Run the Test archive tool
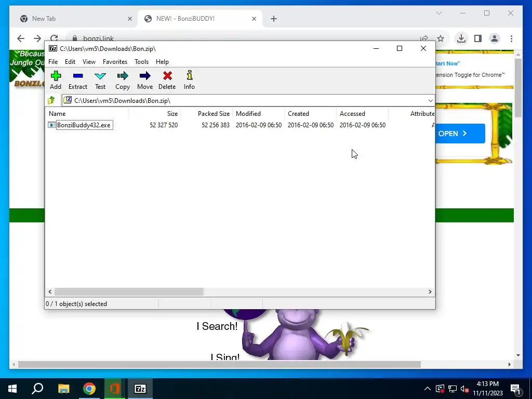This screenshot has height=399, width=532. tap(100, 76)
